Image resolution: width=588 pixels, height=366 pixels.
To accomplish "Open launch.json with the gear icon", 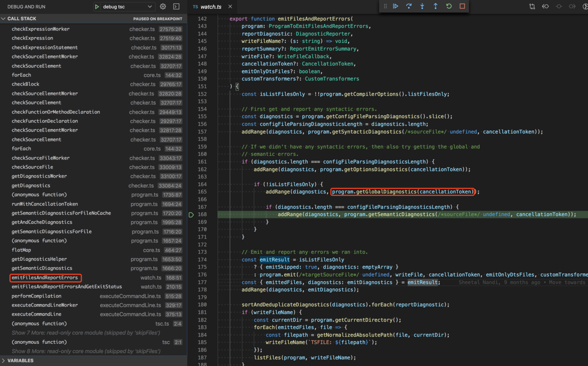I will pyautogui.click(x=163, y=7).
